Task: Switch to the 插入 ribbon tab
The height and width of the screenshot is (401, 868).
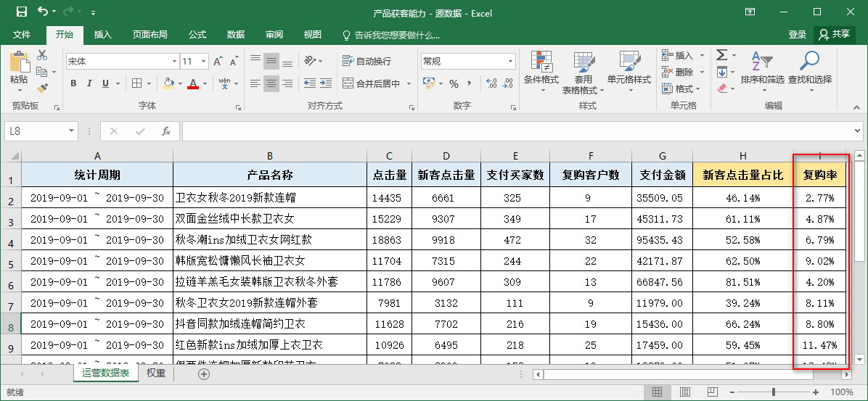Action: 103,35
